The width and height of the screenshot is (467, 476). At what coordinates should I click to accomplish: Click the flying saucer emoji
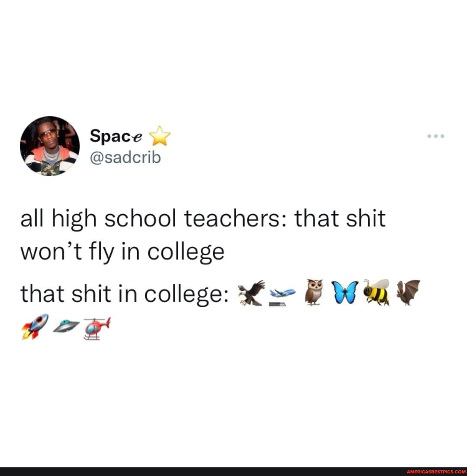pyautogui.click(x=66, y=326)
